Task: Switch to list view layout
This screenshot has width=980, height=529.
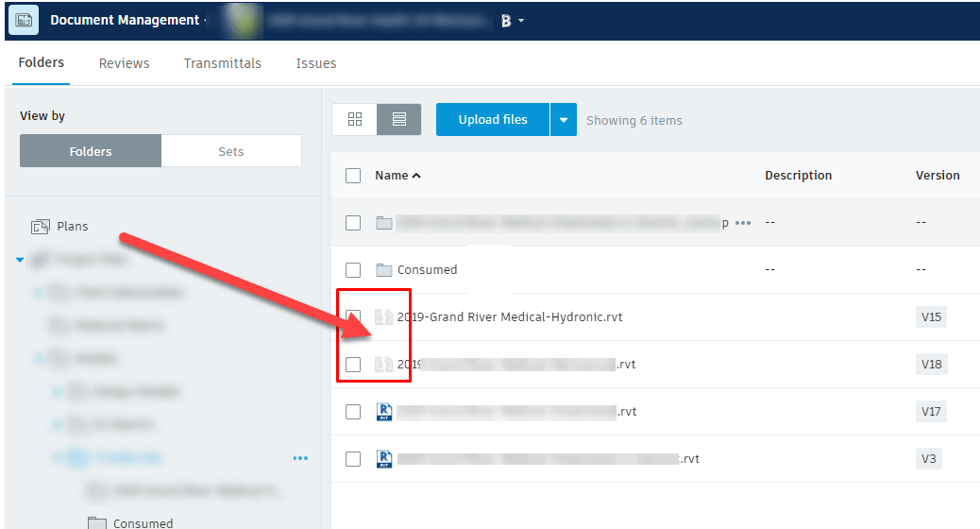Action: point(398,120)
